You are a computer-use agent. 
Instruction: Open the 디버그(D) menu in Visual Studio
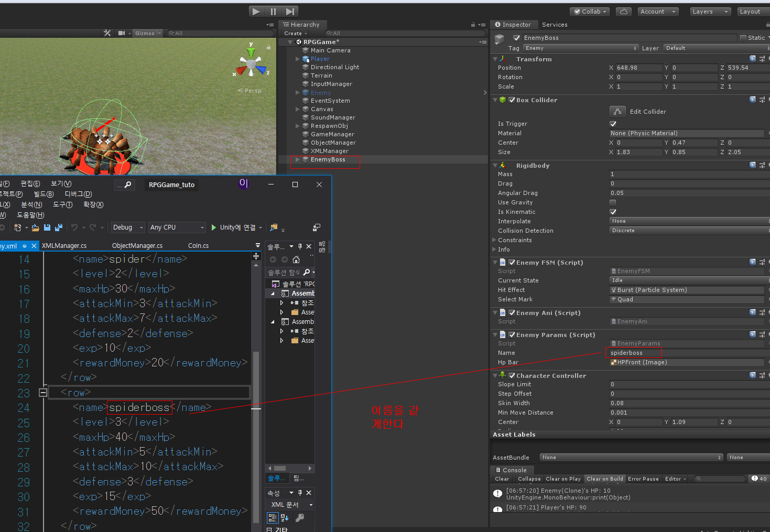(78, 194)
